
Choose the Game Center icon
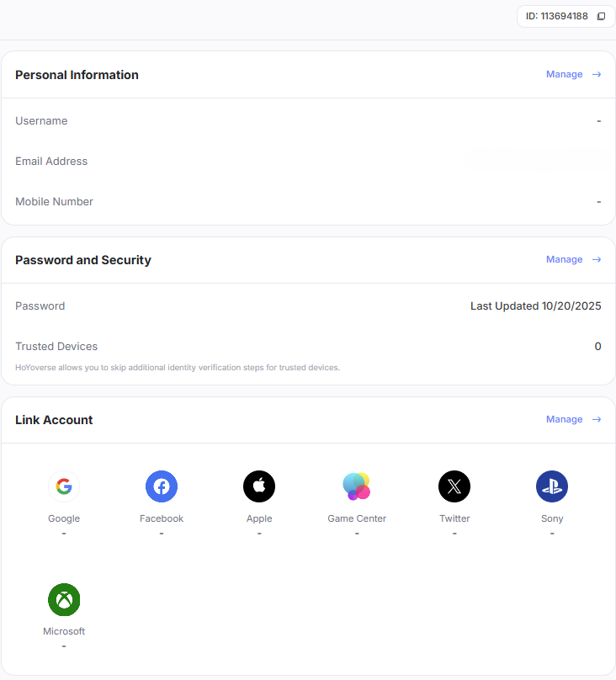(x=357, y=486)
